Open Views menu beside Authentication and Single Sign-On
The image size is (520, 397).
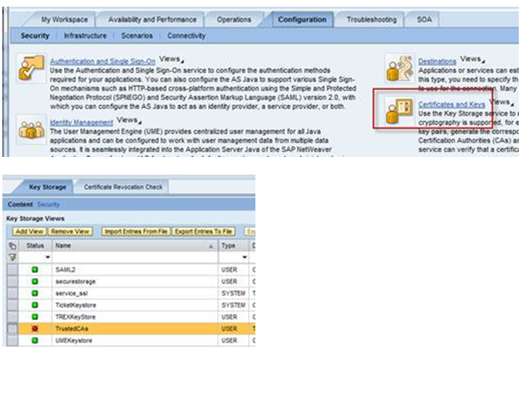pos(171,59)
